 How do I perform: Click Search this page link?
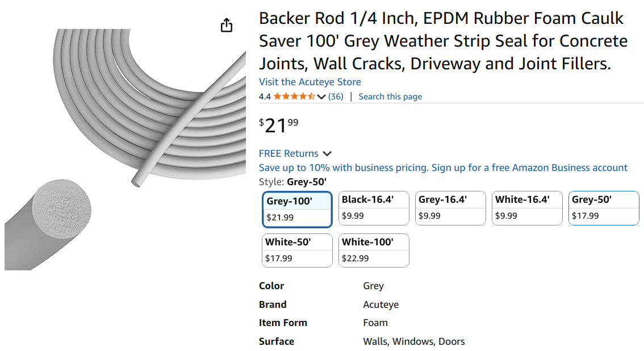click(x=390, y=97)
